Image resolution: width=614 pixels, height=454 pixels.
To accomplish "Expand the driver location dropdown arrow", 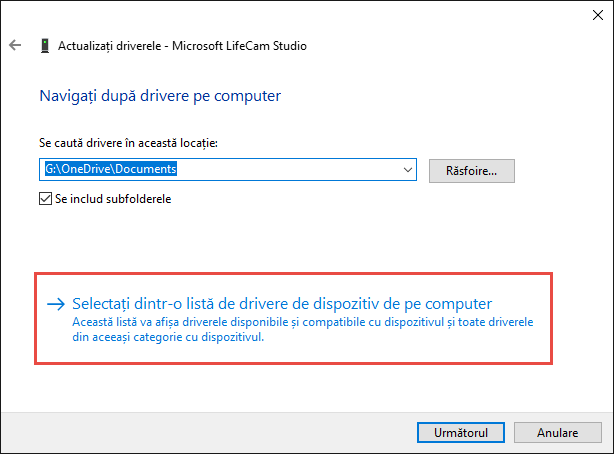I will point(407,170).
